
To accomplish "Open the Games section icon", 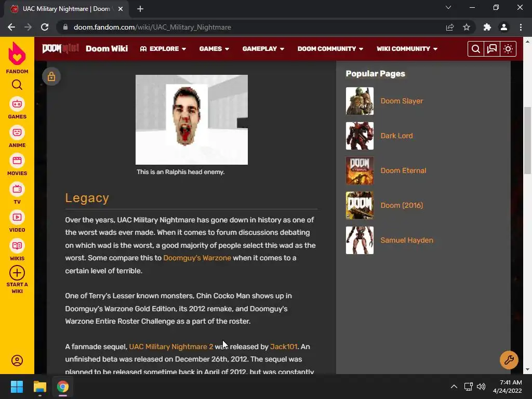I will point(17,104).
